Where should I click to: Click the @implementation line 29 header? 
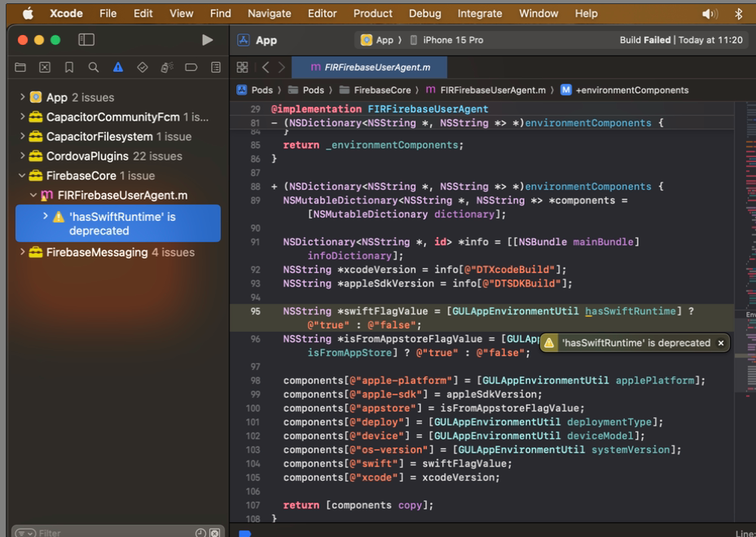click(380, 109)
